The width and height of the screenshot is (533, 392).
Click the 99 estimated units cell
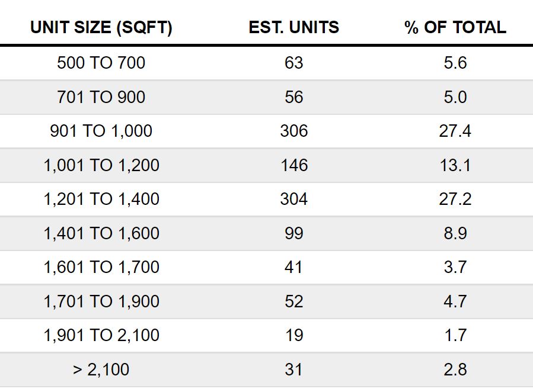pyautogui.click(x=293, y=233)
